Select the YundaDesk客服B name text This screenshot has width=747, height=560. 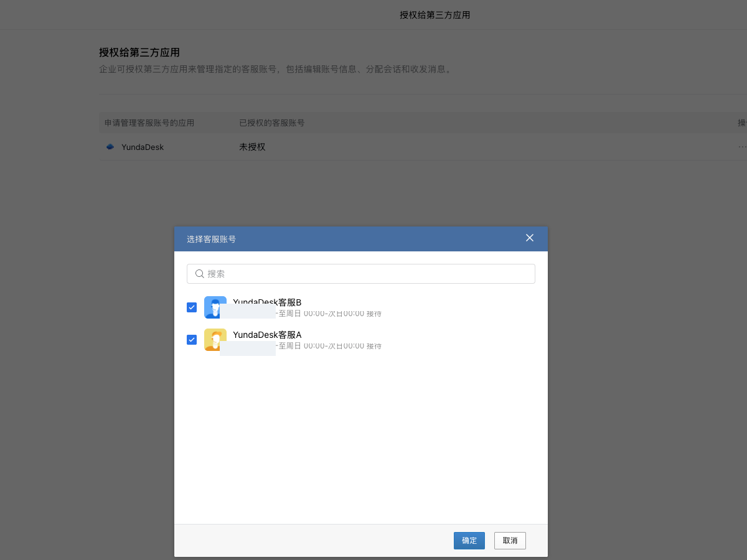pyautogui.click(x=267, y=302)
